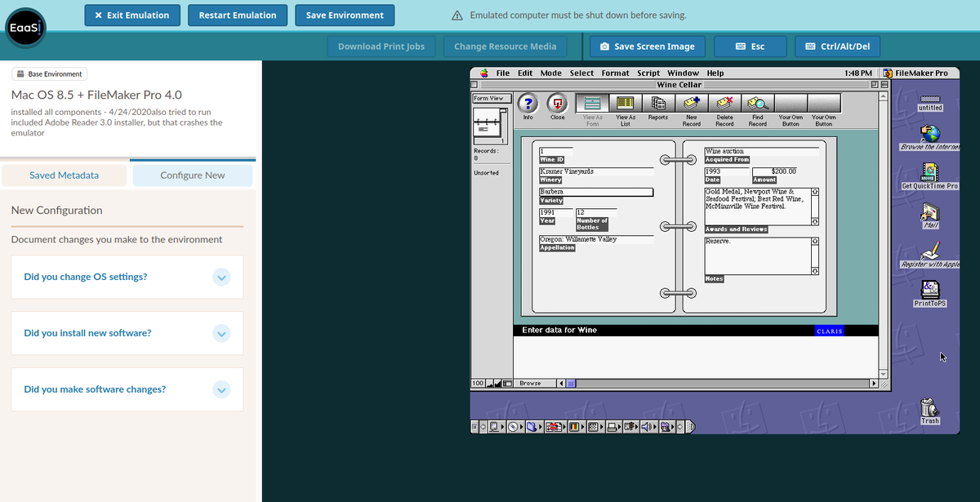Click Save Environment button

click(x=345, y=15)
